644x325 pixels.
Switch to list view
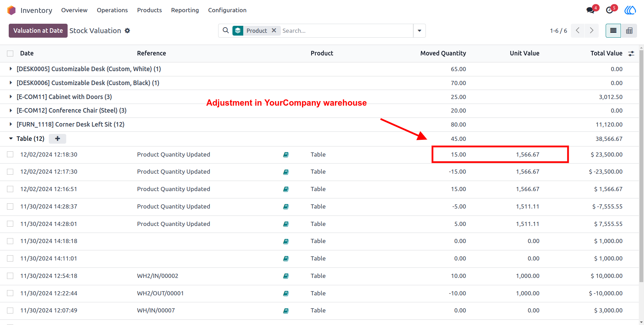pyautogui.click(x=613, y=31)
